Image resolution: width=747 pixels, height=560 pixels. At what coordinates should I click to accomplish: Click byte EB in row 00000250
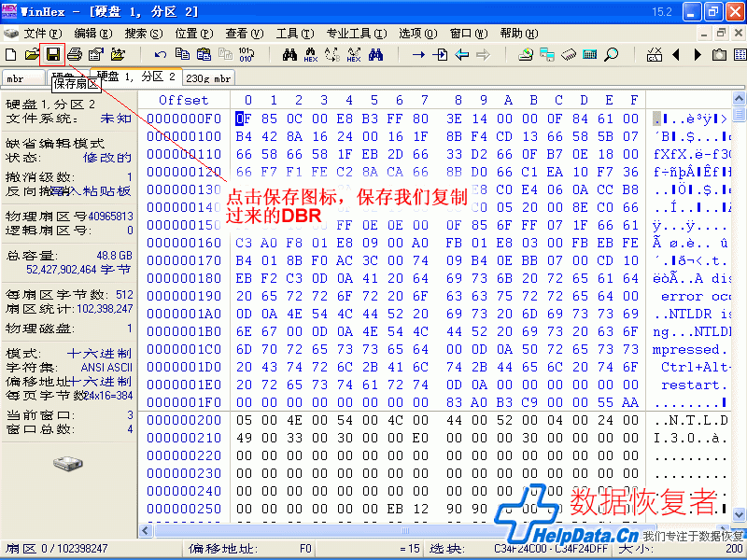[395, 509]
